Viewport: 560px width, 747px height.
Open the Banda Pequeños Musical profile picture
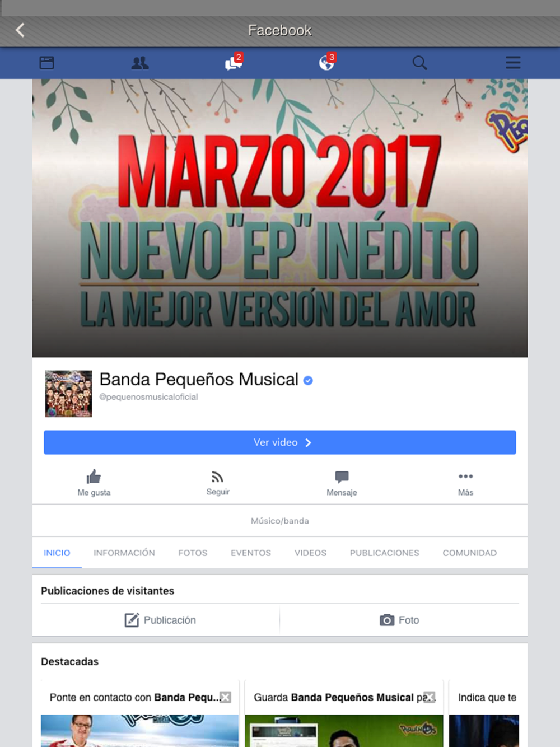(x=68, y=394)
